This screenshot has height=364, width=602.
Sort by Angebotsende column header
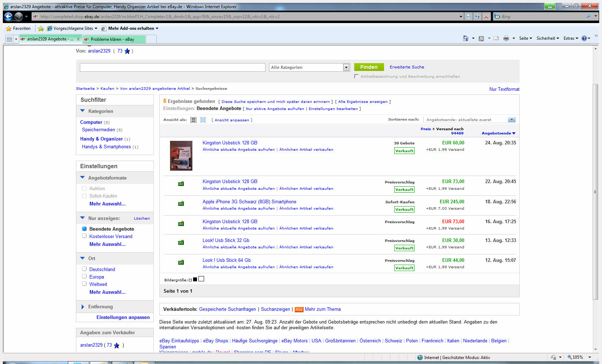click(x=498, y=133)
